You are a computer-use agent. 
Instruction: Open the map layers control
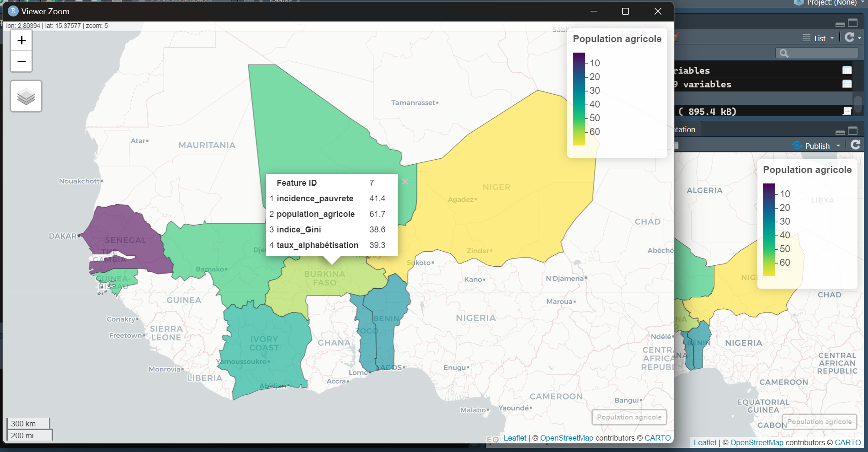click(x=26, y=96)
